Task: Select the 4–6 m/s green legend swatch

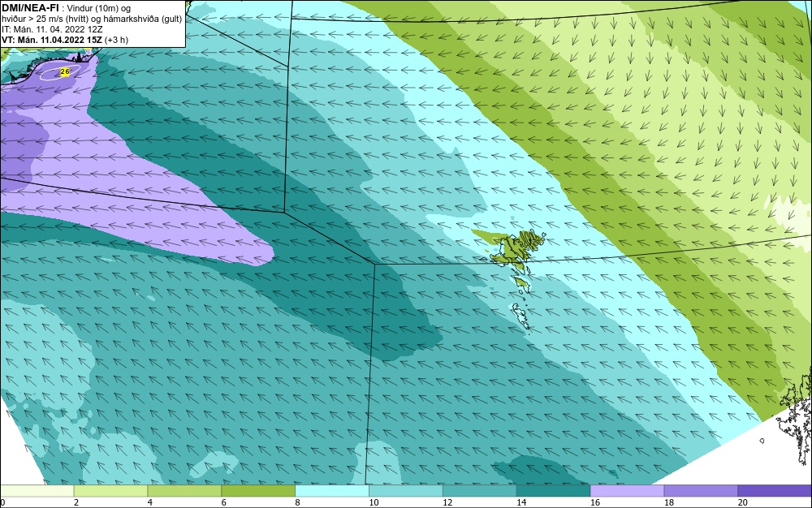Action: coord(184,490)
